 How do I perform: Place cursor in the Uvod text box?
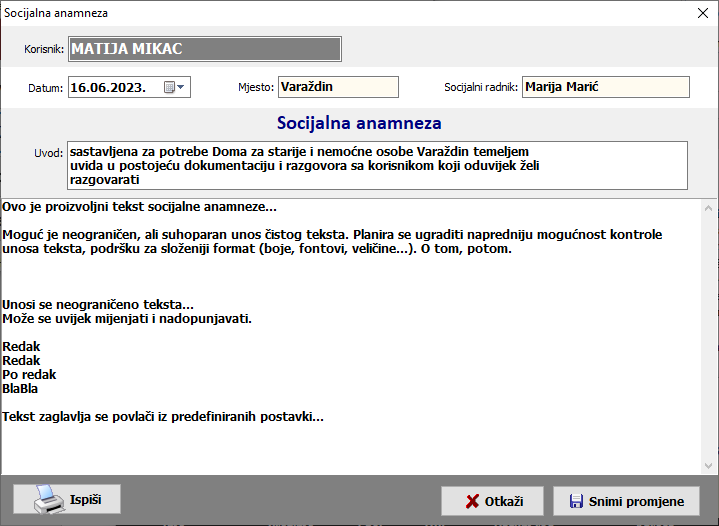tap(376, 165)
